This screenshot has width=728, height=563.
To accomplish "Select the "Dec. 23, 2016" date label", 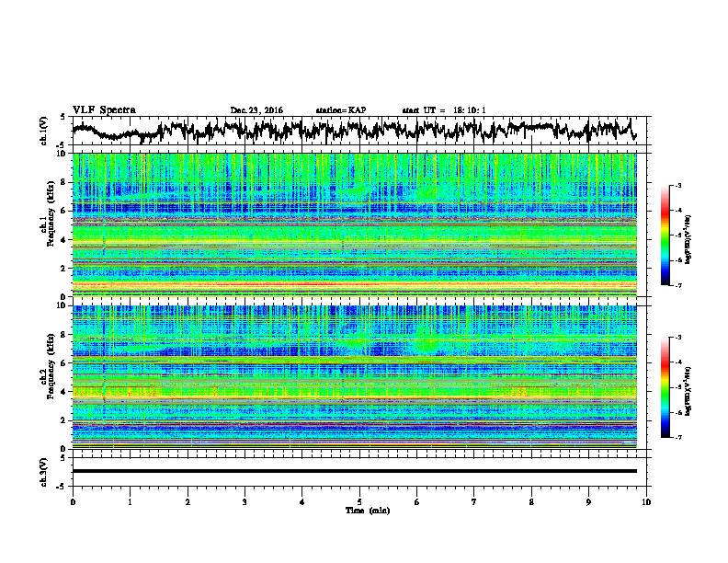I will 256,110.
